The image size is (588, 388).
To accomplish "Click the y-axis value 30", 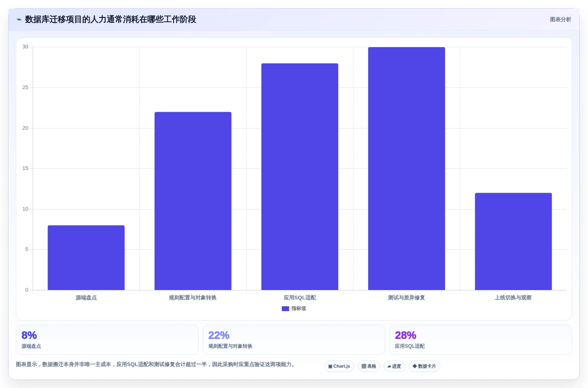I will point(25,47).
